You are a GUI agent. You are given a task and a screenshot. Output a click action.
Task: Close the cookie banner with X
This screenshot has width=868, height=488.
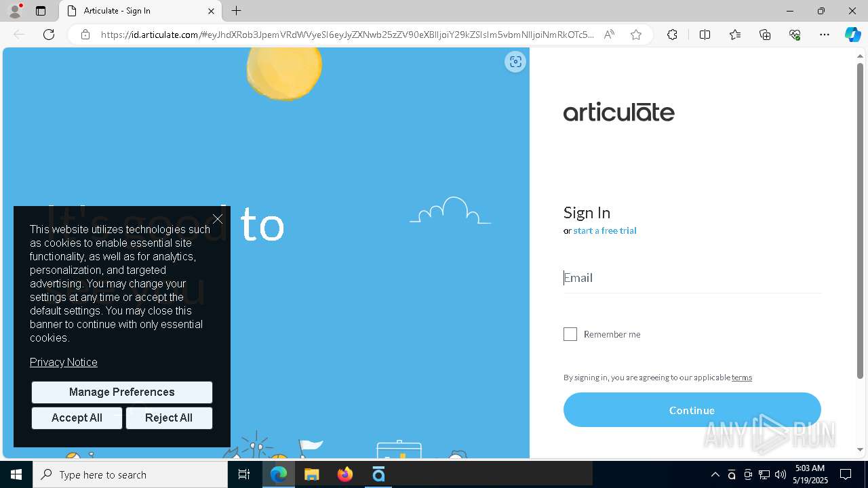(217, 219)
